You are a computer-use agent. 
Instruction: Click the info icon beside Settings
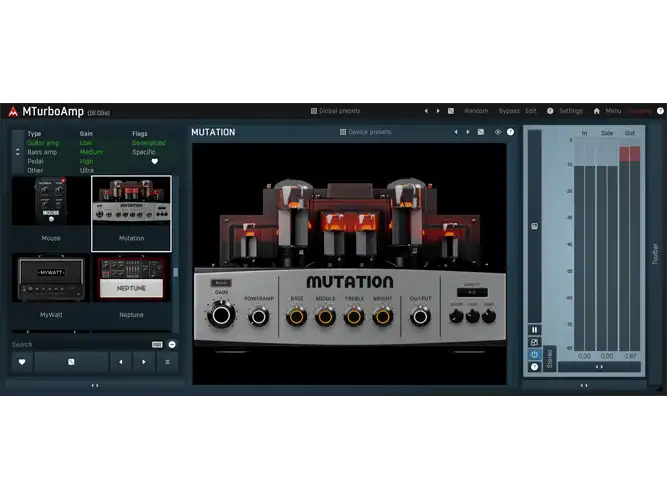[550, 111]
